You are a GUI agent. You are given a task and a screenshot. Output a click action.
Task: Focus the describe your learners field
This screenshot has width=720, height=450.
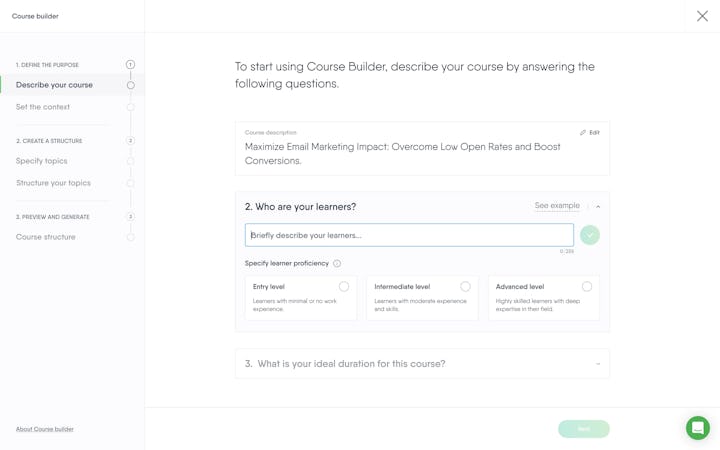pyautogui.click(x=409, y=235)
